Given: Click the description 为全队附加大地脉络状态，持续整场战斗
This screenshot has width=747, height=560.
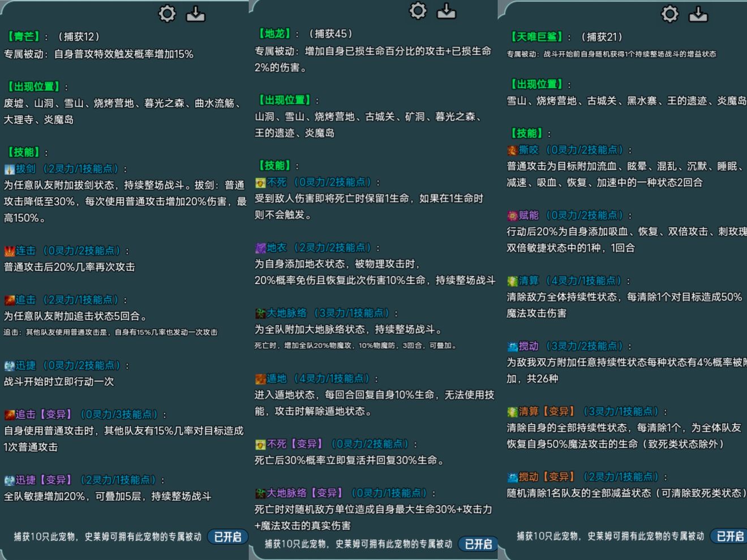Looking at the screenshot, I should [349, 329].
